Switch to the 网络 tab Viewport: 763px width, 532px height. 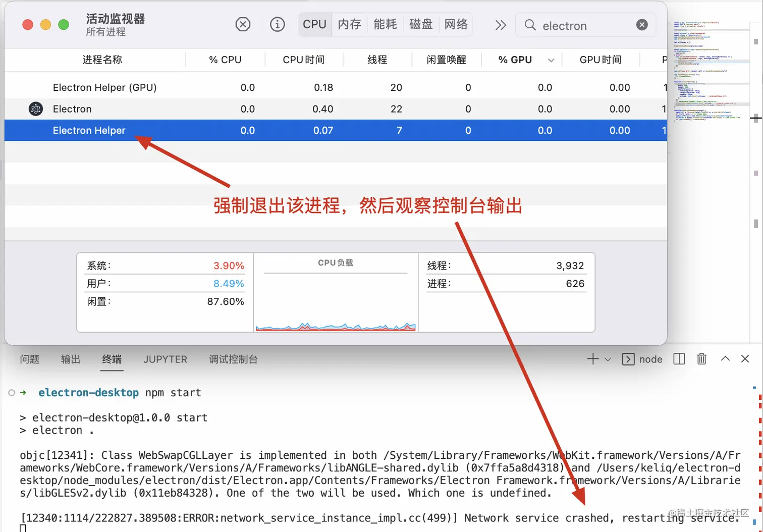point(456,24)
